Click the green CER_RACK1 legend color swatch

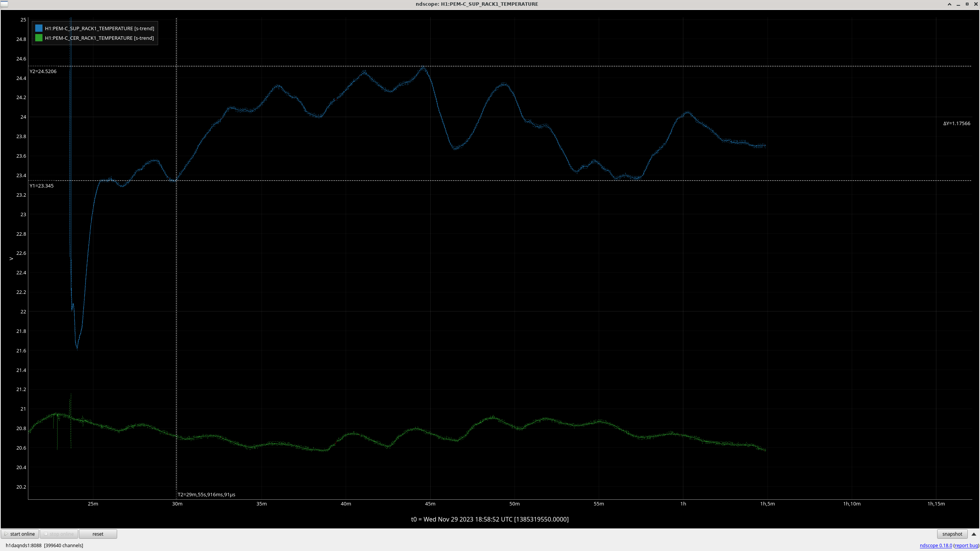coord(39,38)
